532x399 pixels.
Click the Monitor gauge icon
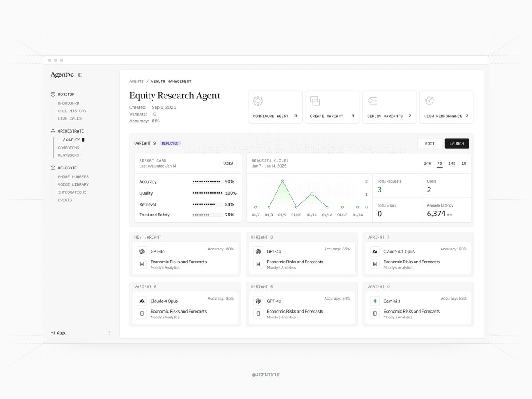[53, 94]
